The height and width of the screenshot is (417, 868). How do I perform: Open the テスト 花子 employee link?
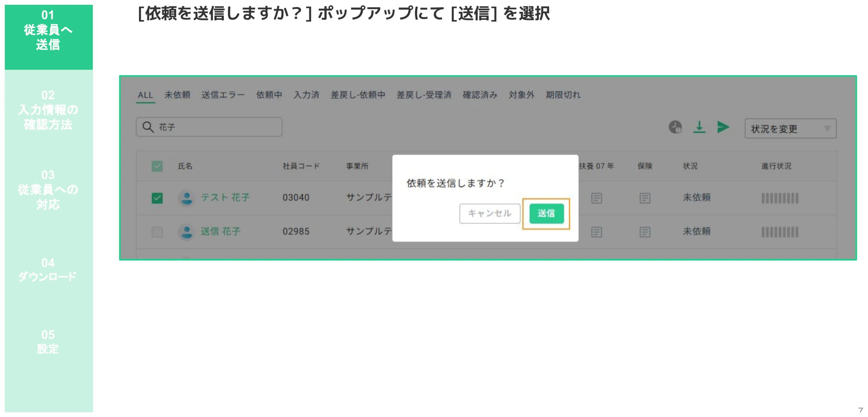[225, 197]
